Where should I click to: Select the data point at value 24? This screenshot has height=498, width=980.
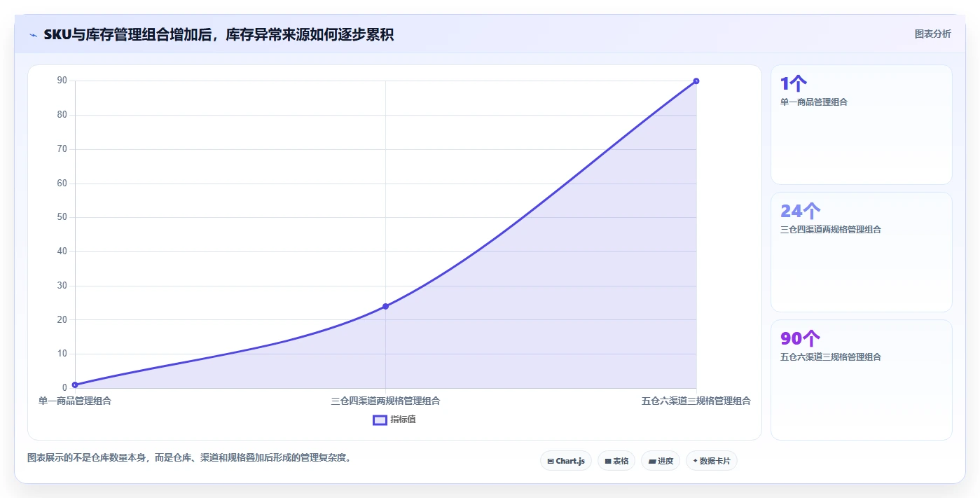(x=385, y=306)
